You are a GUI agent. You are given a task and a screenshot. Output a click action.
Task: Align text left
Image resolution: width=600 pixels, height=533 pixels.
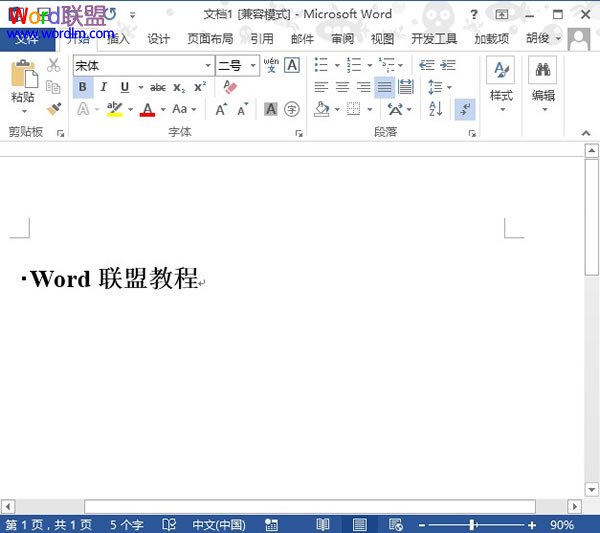(321, 87)
